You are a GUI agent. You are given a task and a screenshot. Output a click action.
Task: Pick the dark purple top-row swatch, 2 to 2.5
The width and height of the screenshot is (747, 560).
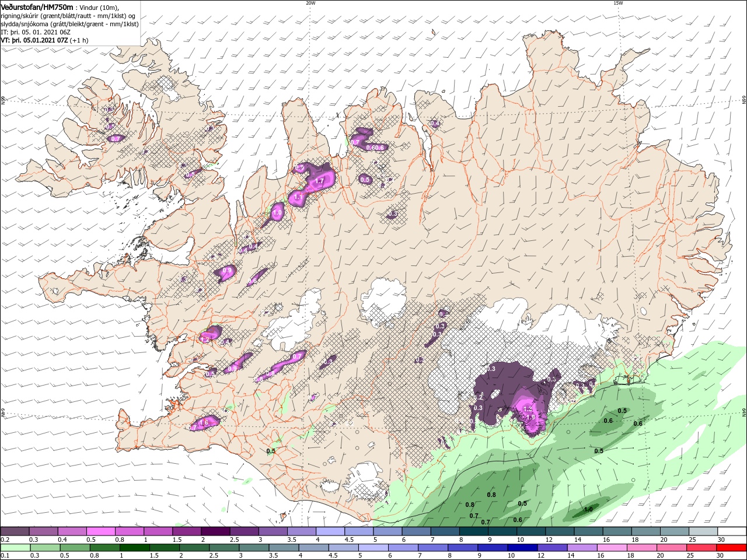(215, 531)
